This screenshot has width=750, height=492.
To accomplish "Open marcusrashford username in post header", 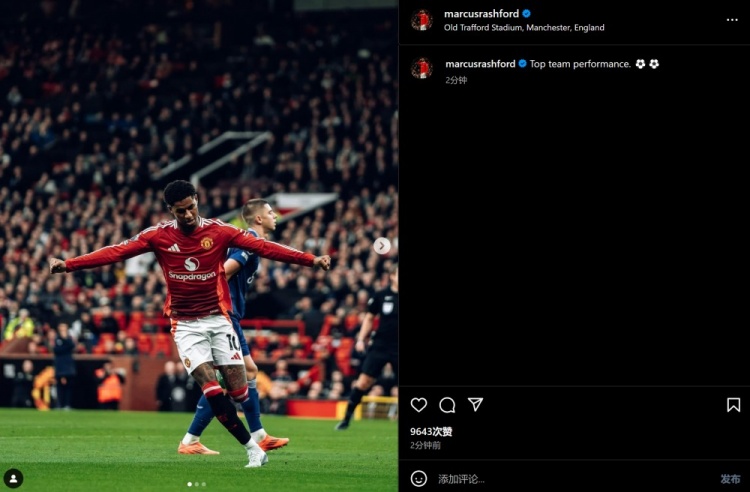I will click(481, 14).
